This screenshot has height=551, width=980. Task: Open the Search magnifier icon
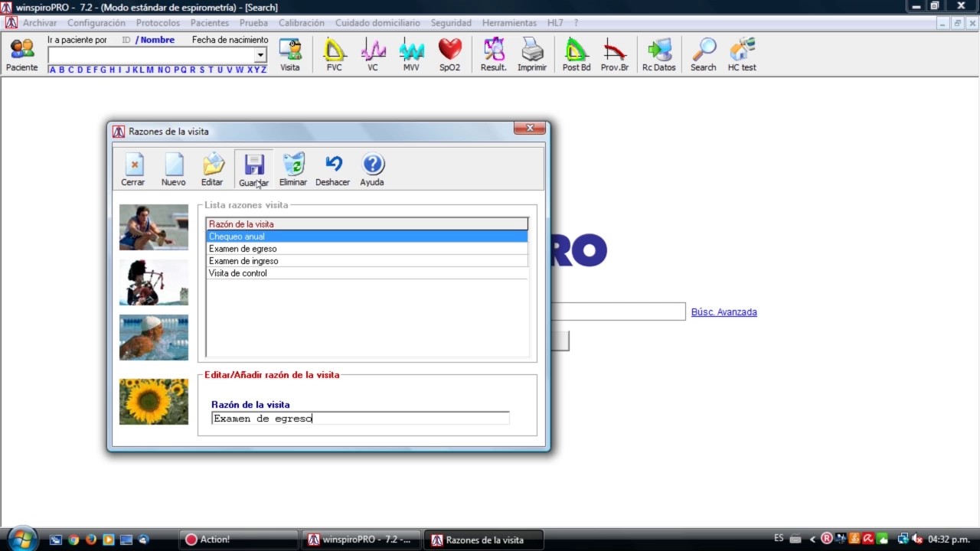click(x=704, y=54)
